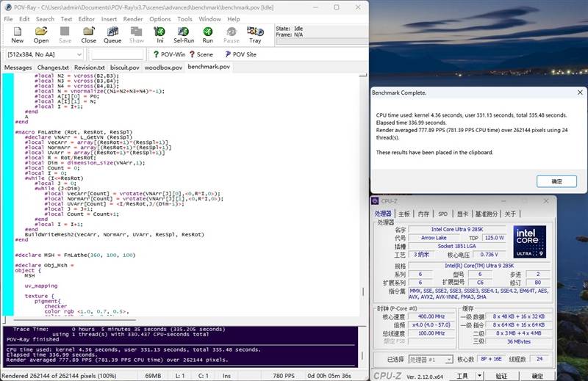This screenshot has width=588, height=381.
Task: Click the Ini settings toolbar icon
Action: point(160,34)
